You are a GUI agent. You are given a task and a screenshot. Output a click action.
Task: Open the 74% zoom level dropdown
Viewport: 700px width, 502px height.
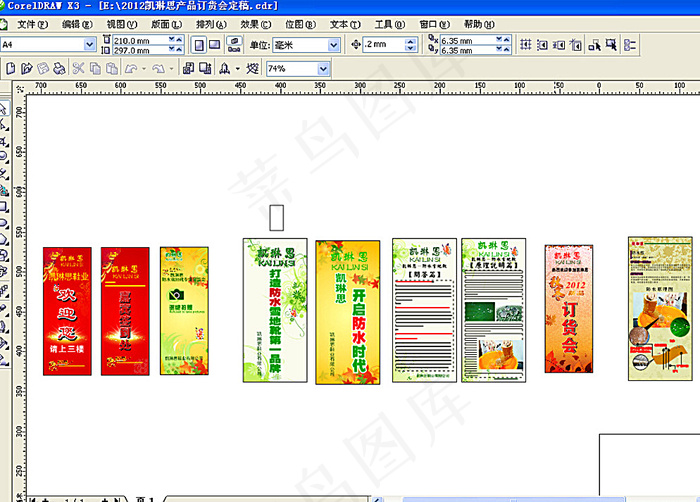(324, 69)
